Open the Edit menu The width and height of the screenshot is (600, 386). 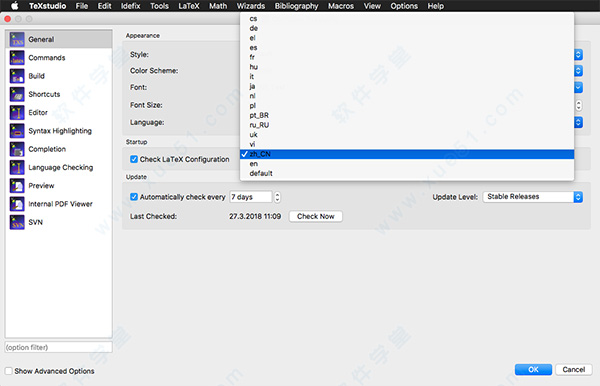(x=104, y=6)
